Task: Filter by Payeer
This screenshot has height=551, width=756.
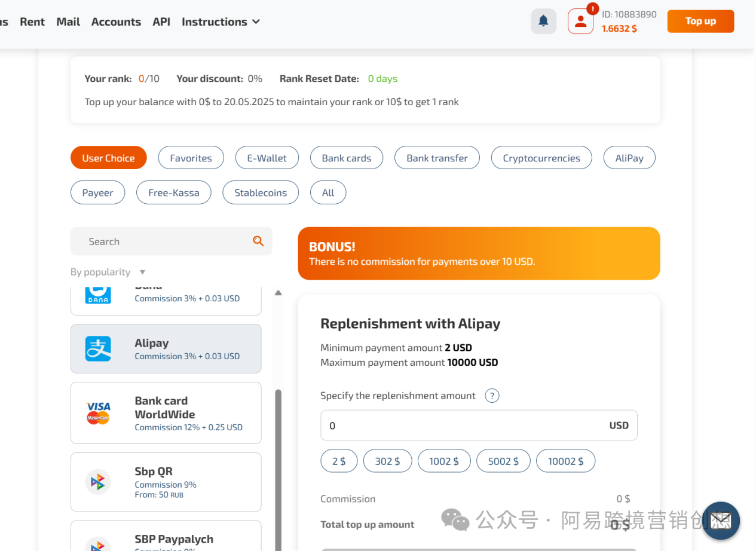Action: [x=97, y=192]
